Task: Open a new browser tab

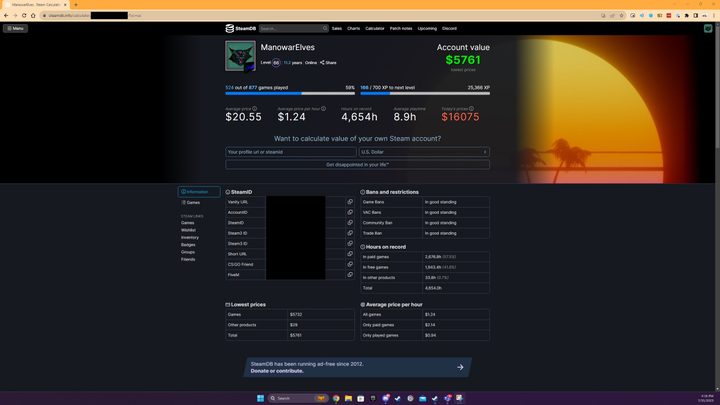Action: 76,5
